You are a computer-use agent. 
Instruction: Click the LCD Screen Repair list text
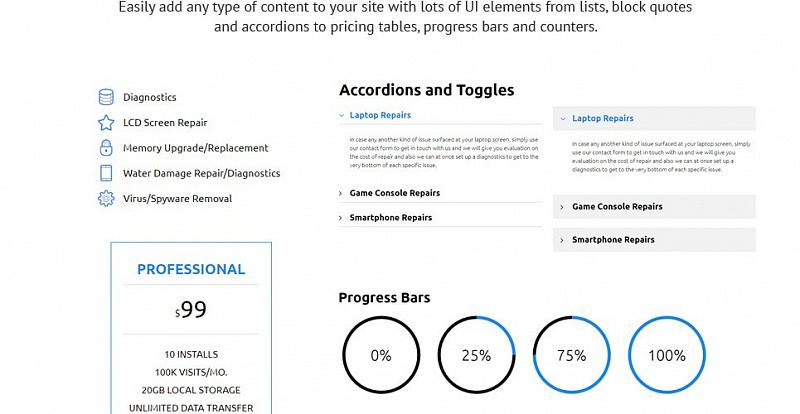[165, 123]
